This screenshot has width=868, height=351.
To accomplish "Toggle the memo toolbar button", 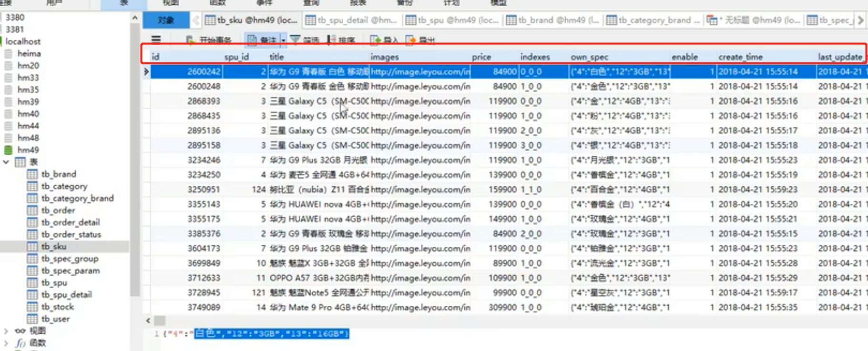I will coord(262,40).
